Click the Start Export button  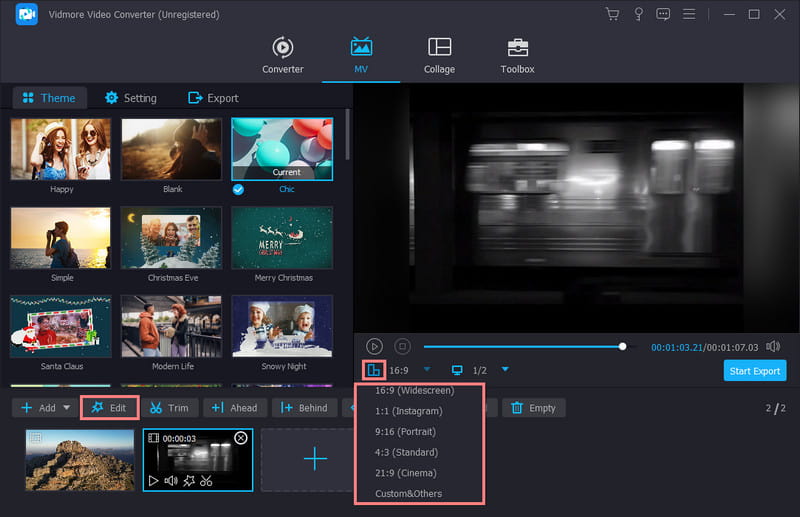(x=754, y=370)
